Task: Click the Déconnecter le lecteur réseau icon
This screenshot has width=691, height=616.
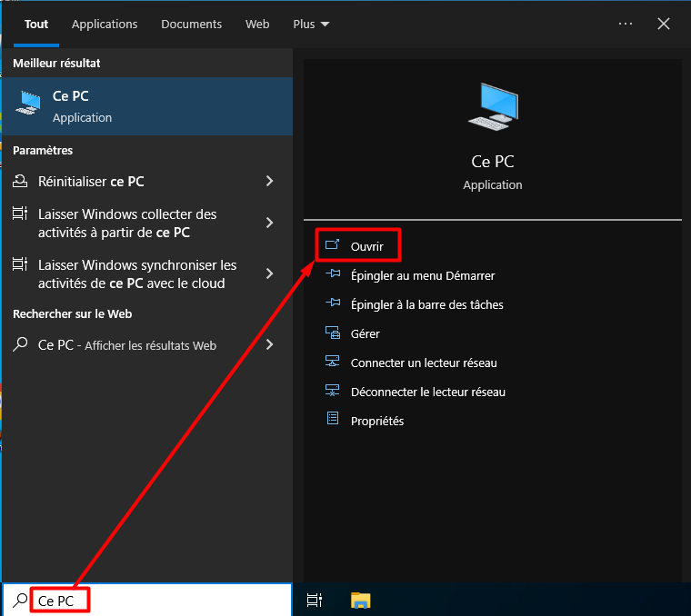Action: point(332,391)
